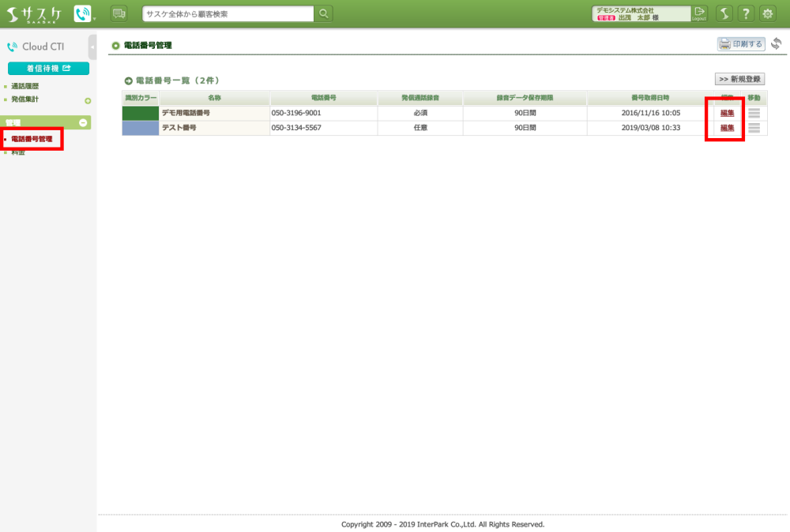
Task: Open the Saaske S icon beside help
Action: tap(724, 13)
